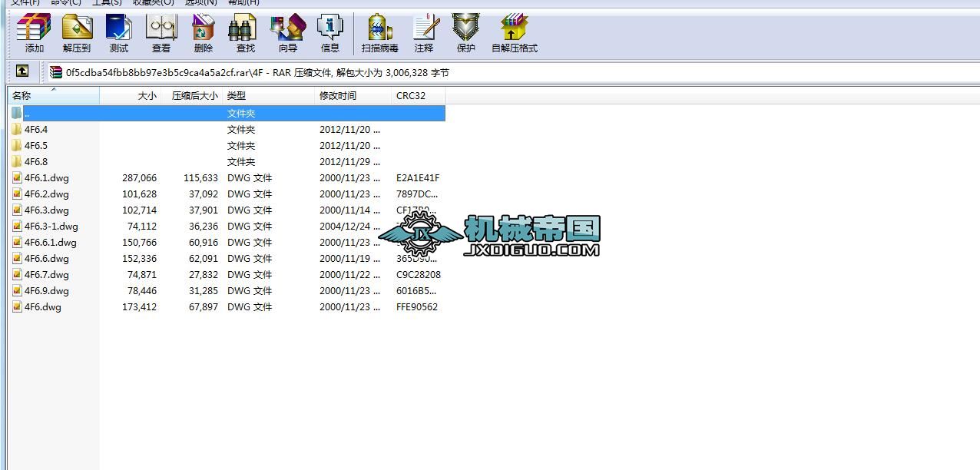Click size value 173,412
The image size is (980, 470).
139,306
